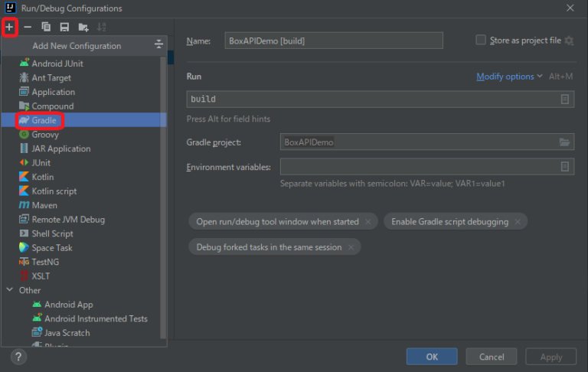This screenshot has height=372, width=588.
Task: Click the Cancel button
Action: click(x=492, y=357)
